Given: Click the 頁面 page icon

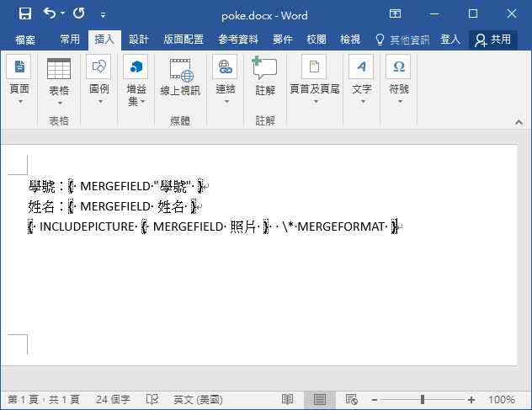Looking at the screenshot, I should click(x=19, y=67).
